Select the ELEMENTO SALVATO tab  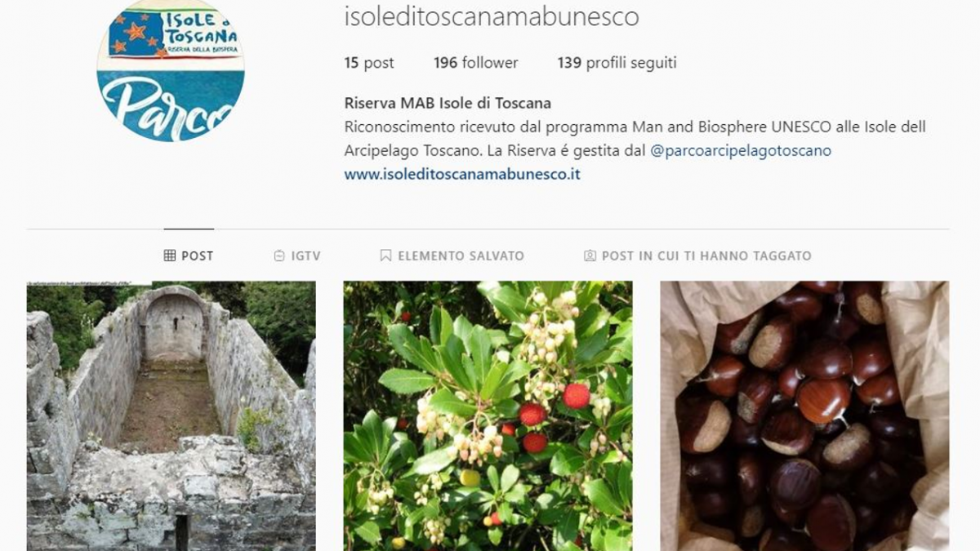pyautogui.click(x=452, y=256)
